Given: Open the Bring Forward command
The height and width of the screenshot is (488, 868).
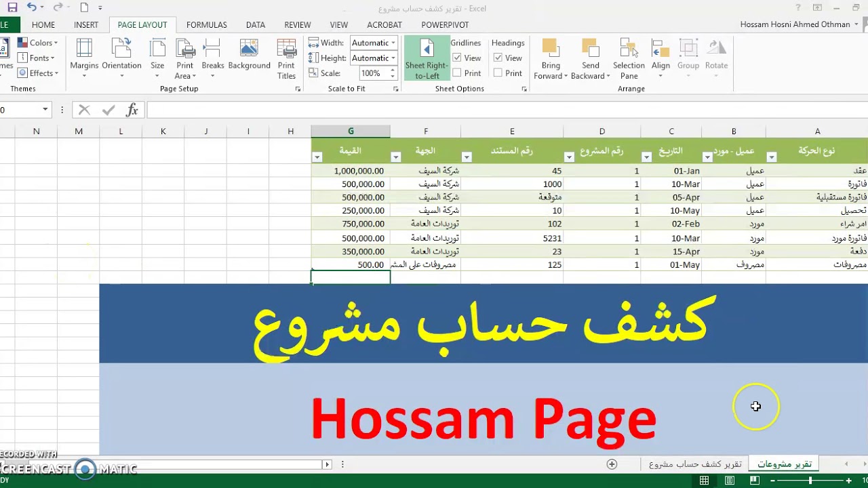Looking at the screenshot, I should pyautogui.click(x=551, y=58).
